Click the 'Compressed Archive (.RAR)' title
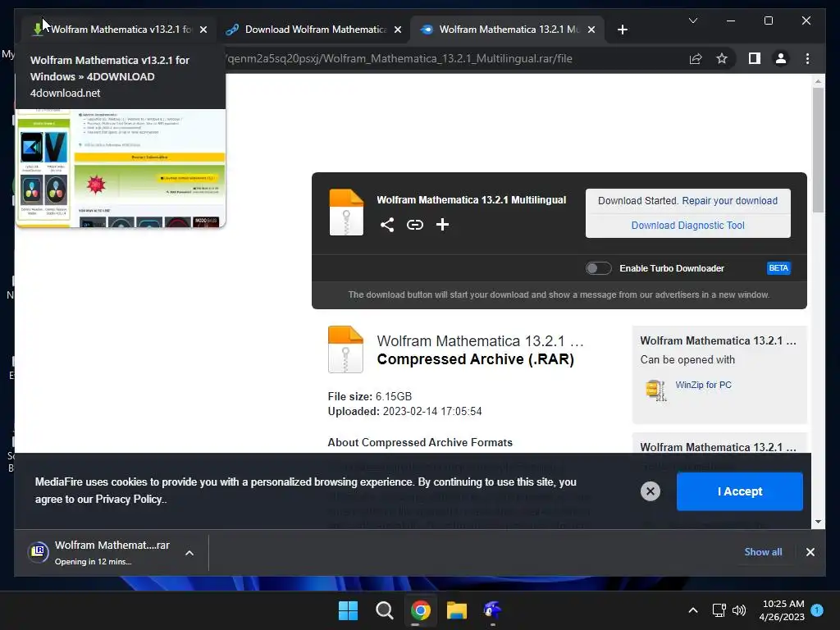840x630 pixels. click(475, 359)
